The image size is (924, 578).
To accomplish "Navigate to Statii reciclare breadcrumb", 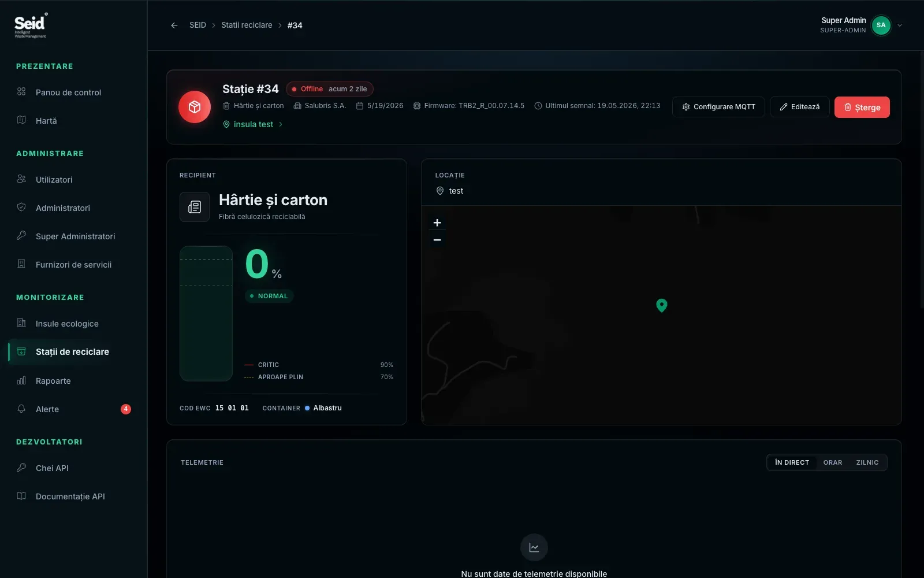I will 247,25.
